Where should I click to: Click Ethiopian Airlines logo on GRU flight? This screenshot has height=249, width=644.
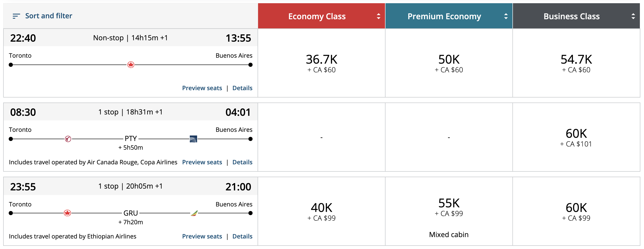click(x=194, y=213)
